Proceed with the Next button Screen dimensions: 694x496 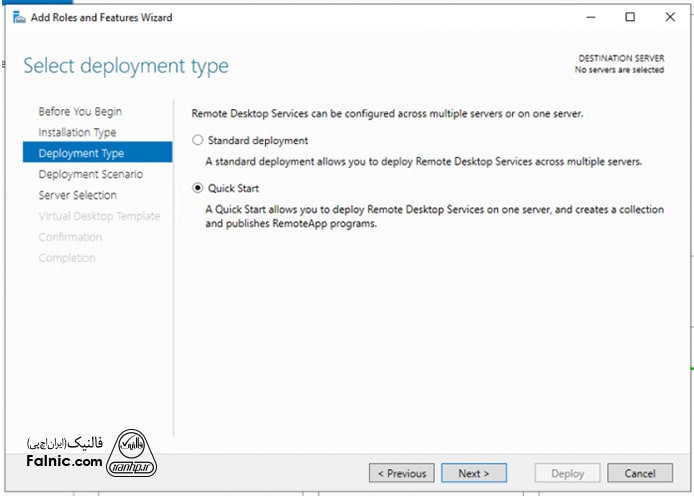[473, 473]
